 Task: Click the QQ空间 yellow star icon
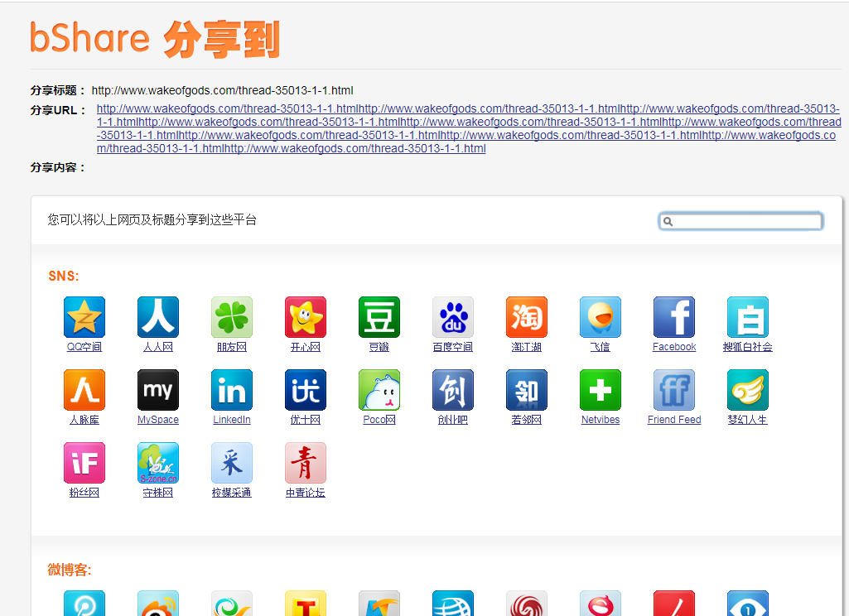[x=84, y=317]
